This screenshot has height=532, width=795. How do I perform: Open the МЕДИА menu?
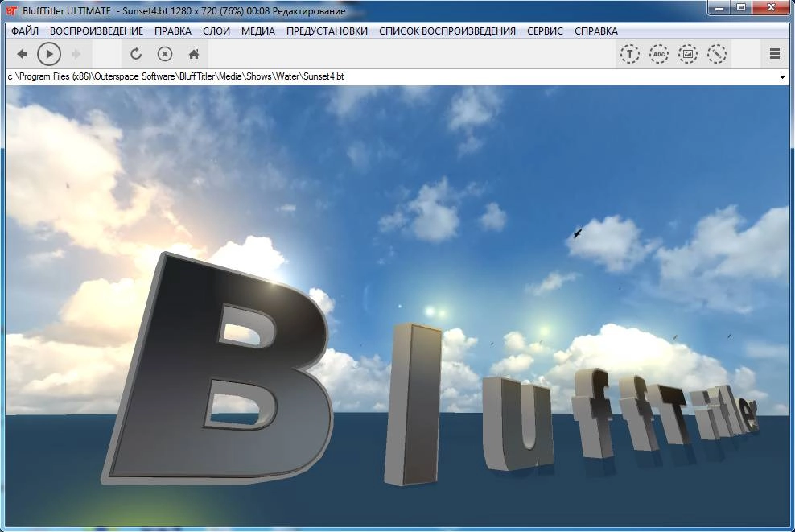pyautogui.click(x=258, y=31)
